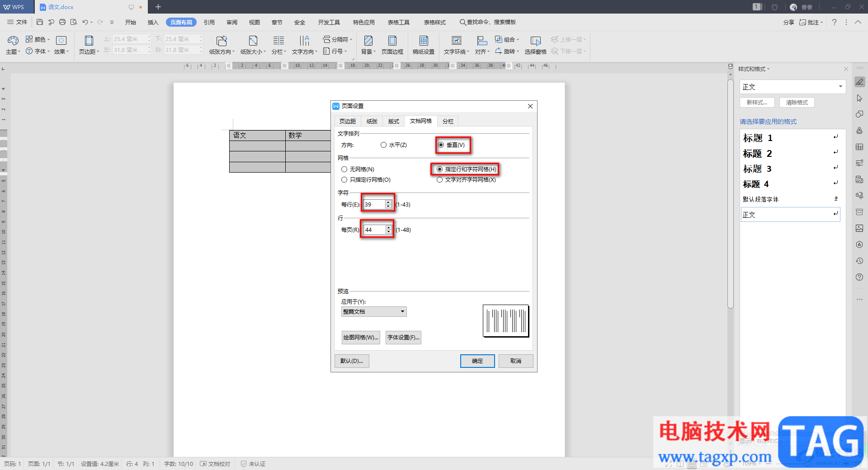
Task: Open Paper Orientation (纸张方向) icon
Action: click(222, 41)
